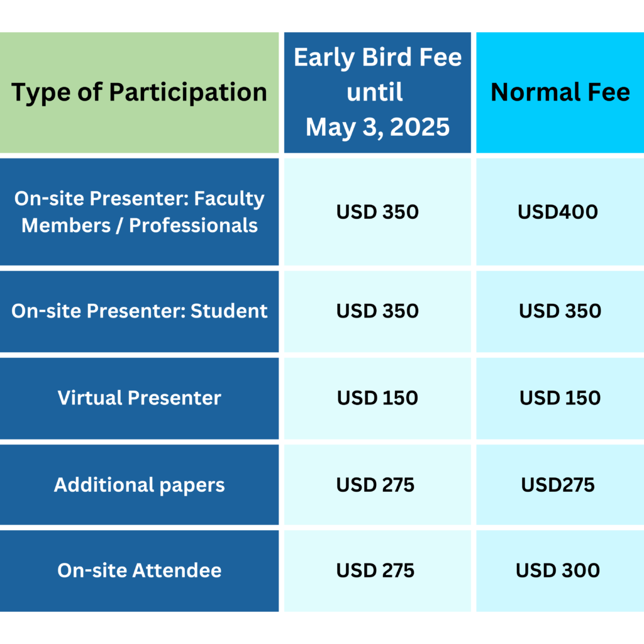Select On-site Attendee early bird USD 275
This screenshot has height=644, width=644.
coord(377,571)
